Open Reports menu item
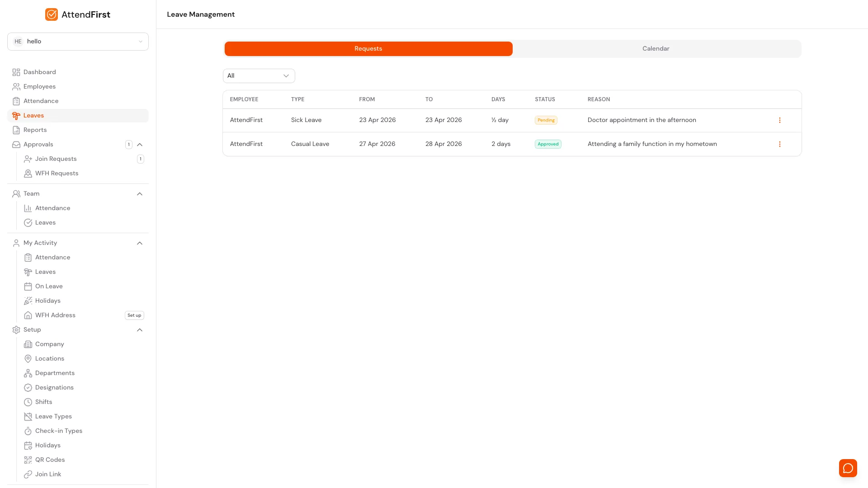 click(78, 130)
